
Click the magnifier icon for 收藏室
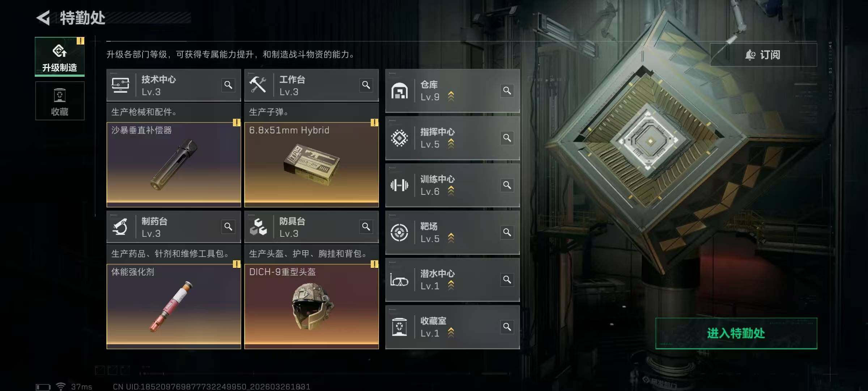click(507, 327)
